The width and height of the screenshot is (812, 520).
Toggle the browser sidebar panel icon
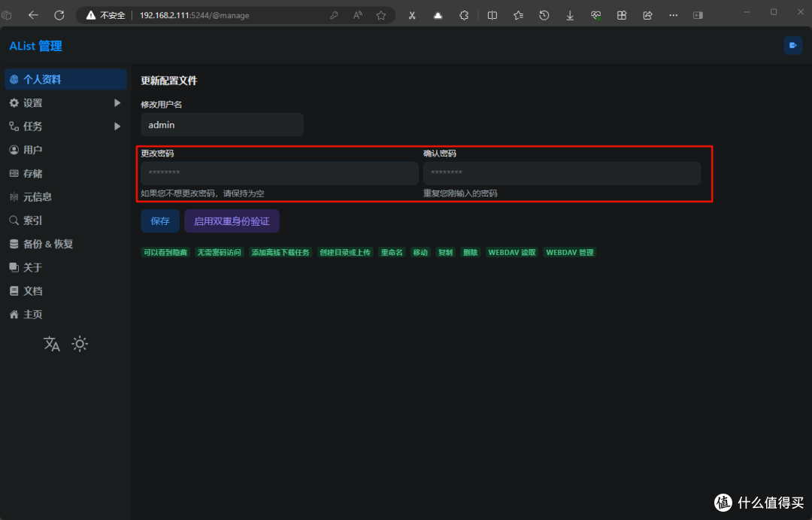point(698,15)
